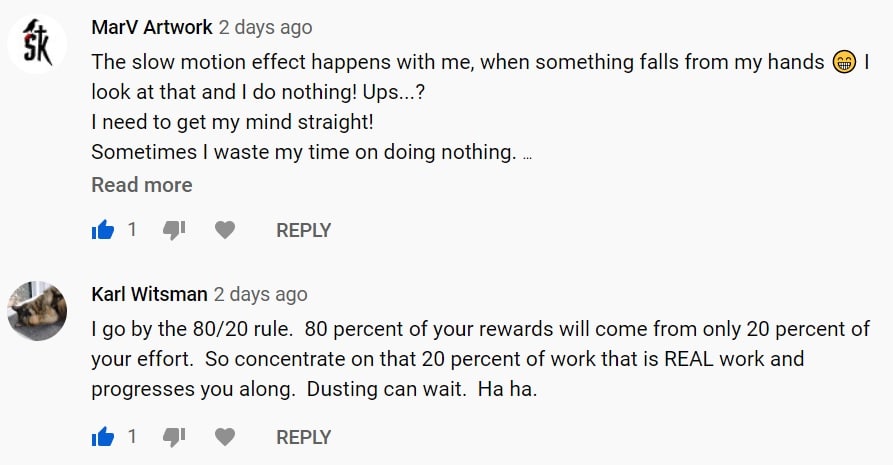This screenshot has width=893, height=465.
Task: Open Karl Witsman's "2 days ago" timestamp
Action: [261, 294]
